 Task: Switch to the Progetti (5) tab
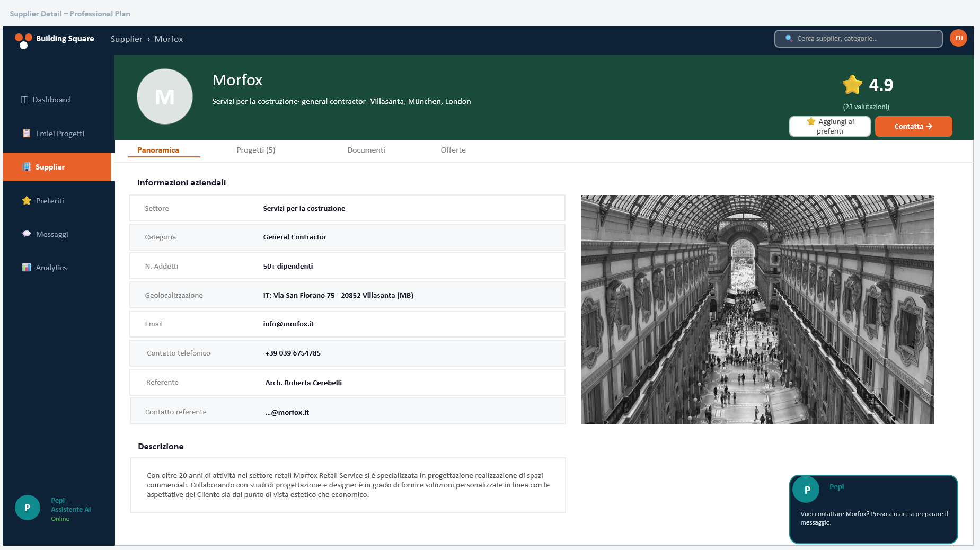pos(256,150)
